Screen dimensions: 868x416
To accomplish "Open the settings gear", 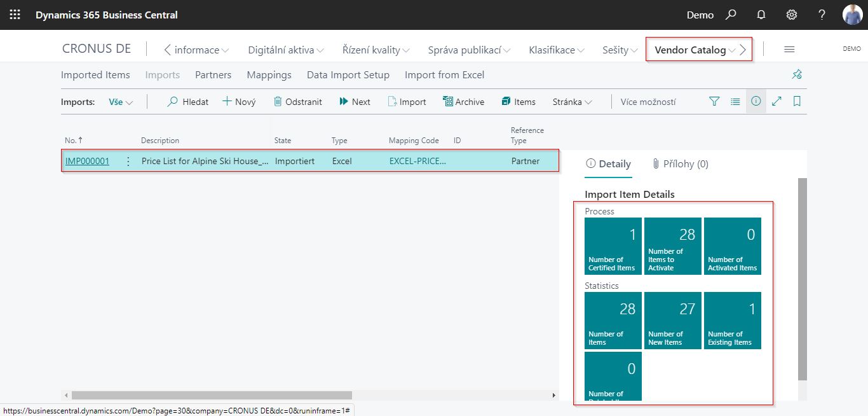I will tap(792, 15).
